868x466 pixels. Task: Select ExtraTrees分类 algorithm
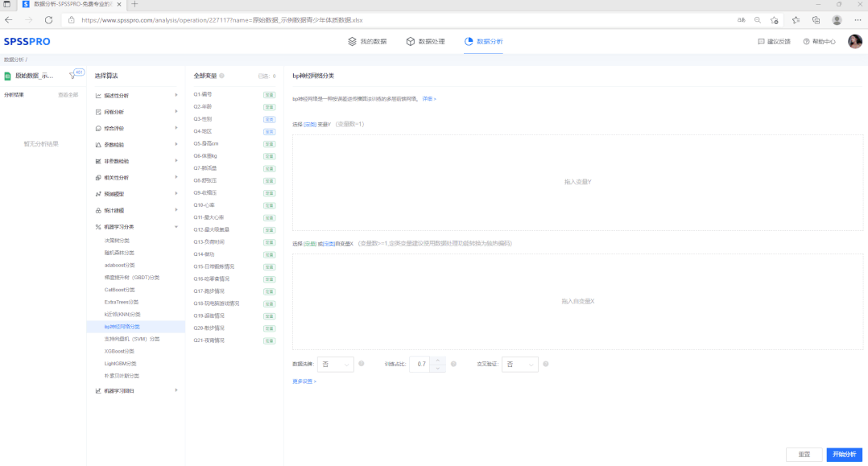pyautogui.click(x=122, y=302)
